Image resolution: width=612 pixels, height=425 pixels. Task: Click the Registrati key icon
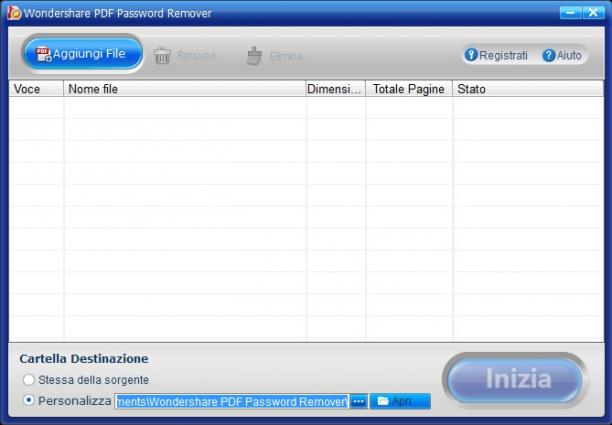(471, 55)
